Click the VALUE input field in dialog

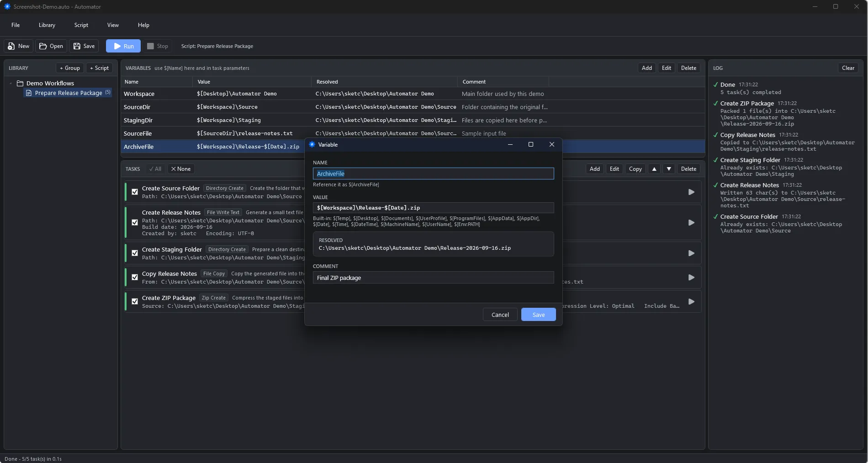click(x=433, y=208)
